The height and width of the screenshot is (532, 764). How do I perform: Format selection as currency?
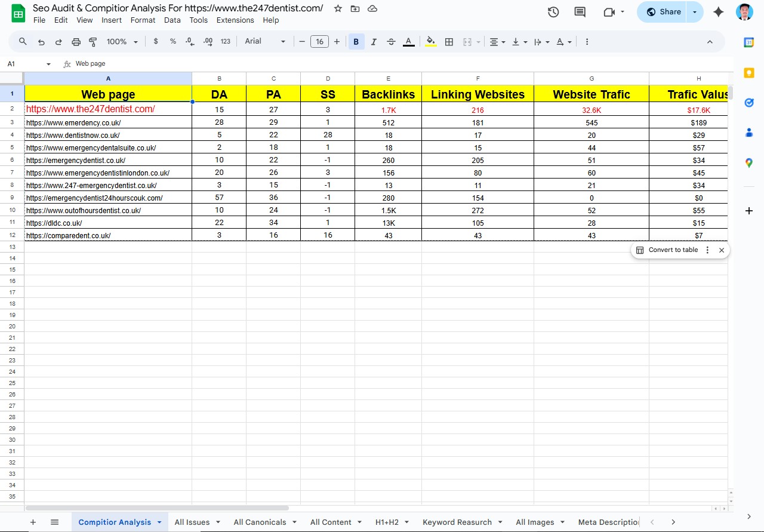[x=156, y=41]
